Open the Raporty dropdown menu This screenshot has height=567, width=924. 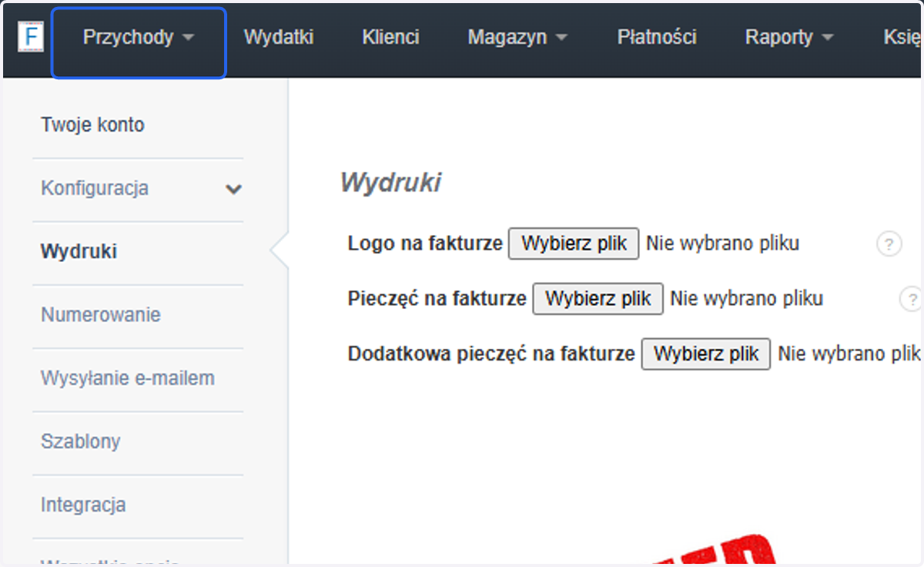(789, 37)
